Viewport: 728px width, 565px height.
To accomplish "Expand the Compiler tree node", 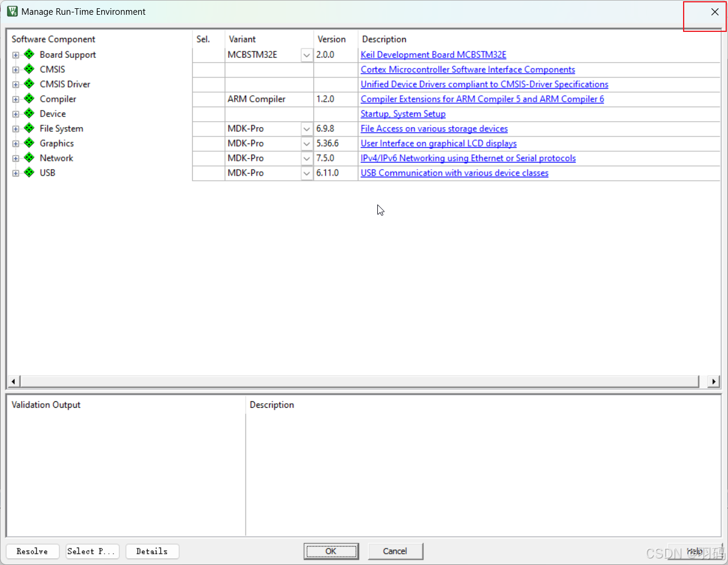I will [x=15, y=99].
